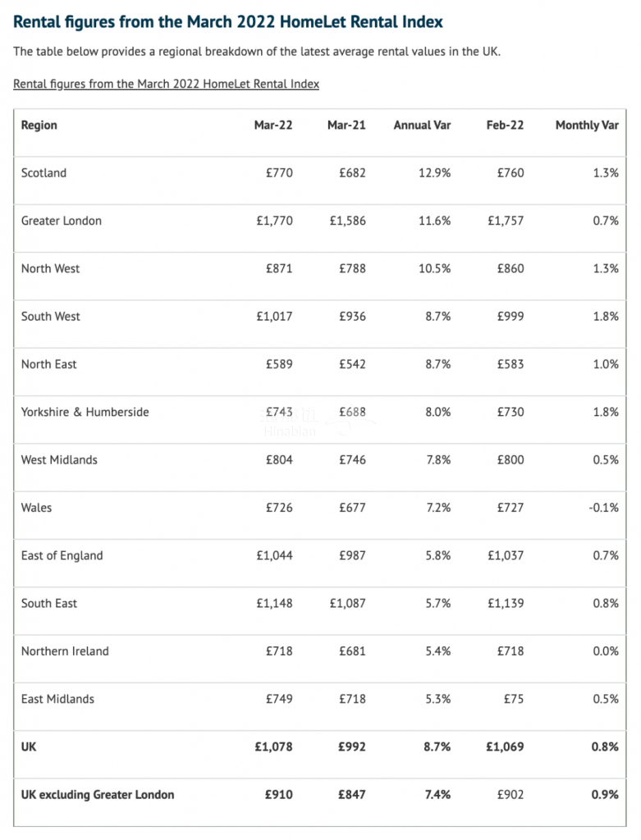The image size is (641, 840).
Task: Select UK excluding Greater London row label
Action: click(x=98, y=794)
